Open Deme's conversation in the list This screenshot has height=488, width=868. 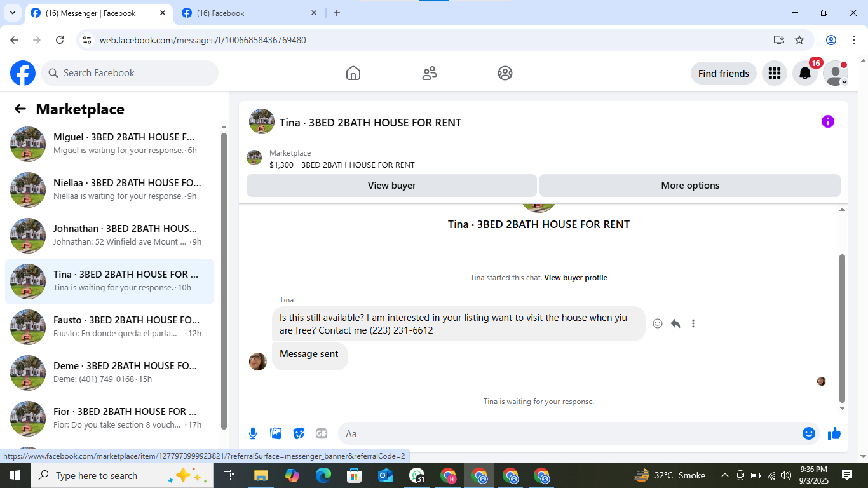pos(109,373)
